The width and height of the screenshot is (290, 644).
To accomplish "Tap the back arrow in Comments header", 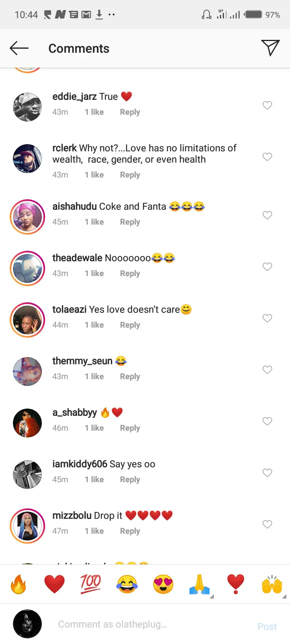I will [x=19, y=48].
